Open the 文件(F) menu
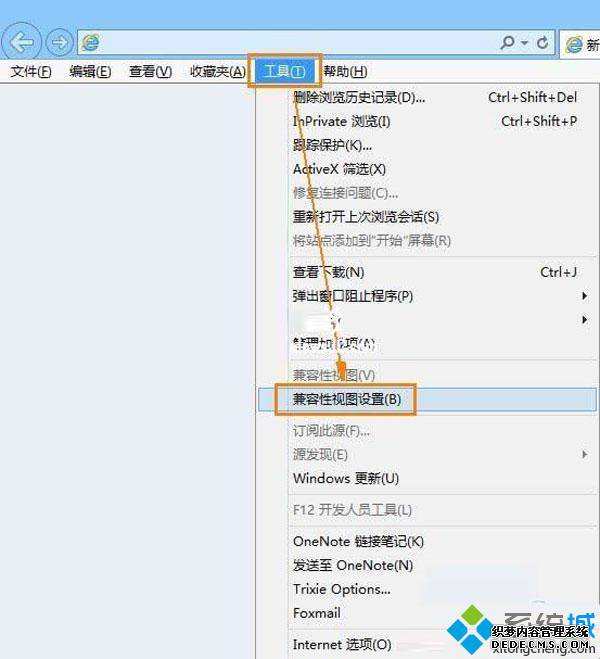The image size is (600, 659). click(31, 71)
